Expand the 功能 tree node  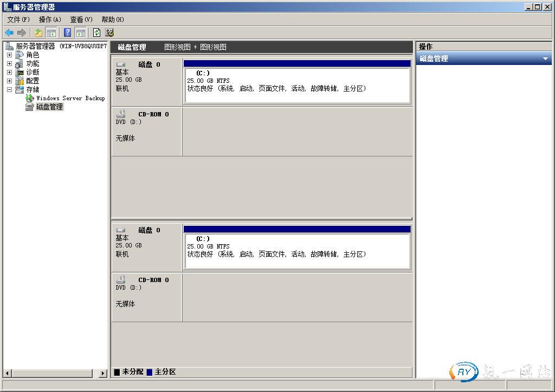tap(9, 63)
